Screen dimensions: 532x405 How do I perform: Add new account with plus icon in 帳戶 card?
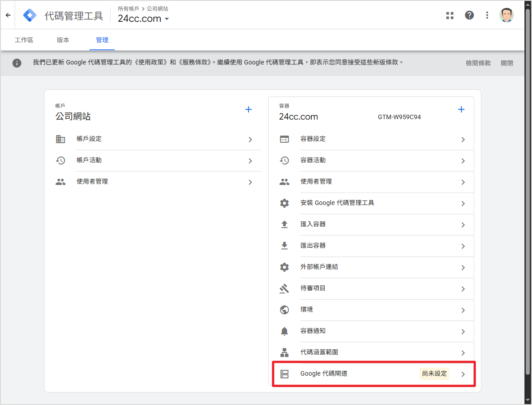[248, 109]
